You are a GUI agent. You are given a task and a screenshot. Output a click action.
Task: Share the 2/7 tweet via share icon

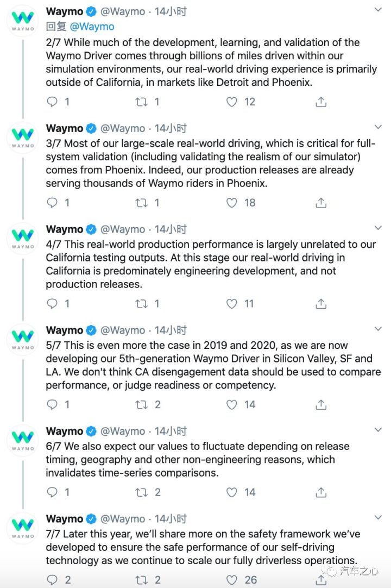(321, 102)
